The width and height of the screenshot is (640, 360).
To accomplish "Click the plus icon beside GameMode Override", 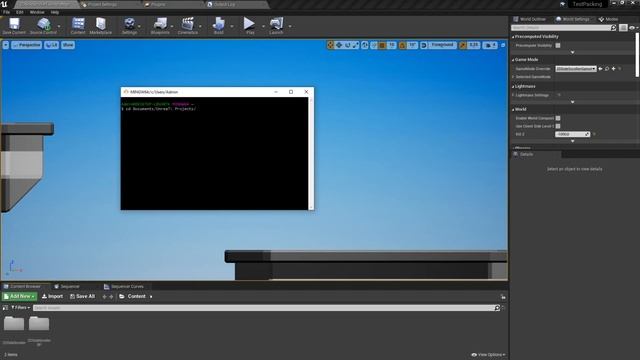I will click(613, 69).
